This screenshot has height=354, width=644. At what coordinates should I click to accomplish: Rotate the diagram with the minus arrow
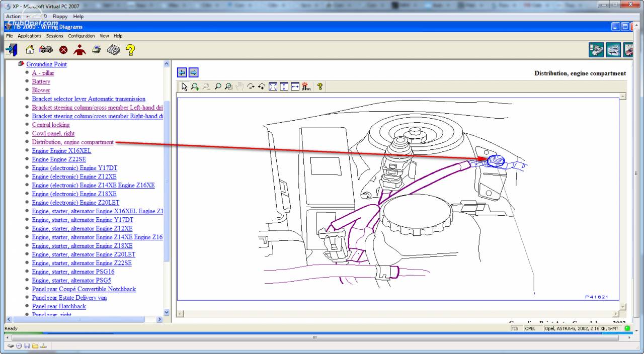click(x=251, y=86)
